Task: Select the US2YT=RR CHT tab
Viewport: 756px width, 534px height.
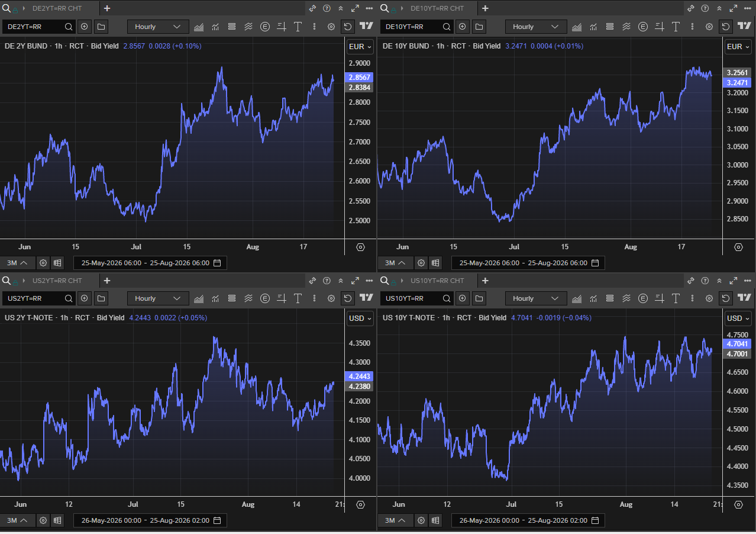Action: (57, 280)
